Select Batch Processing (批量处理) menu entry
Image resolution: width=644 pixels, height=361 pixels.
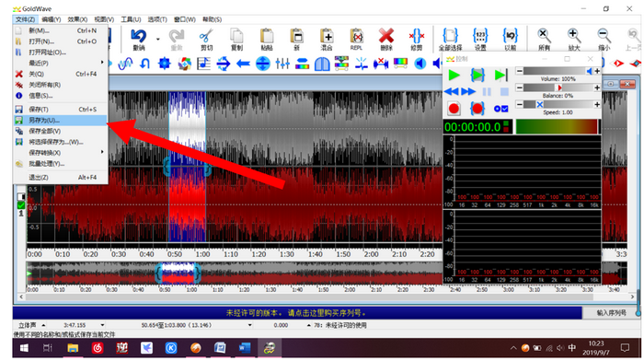point(61,164)
